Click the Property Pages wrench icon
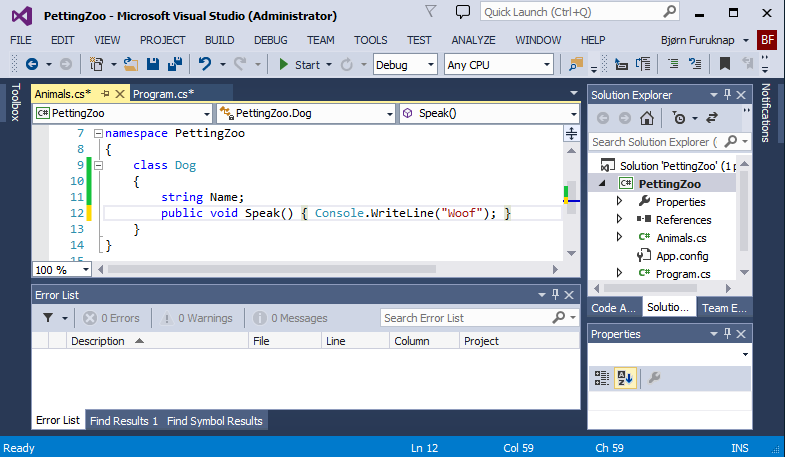The image size is (785, 457). (654, 377)
